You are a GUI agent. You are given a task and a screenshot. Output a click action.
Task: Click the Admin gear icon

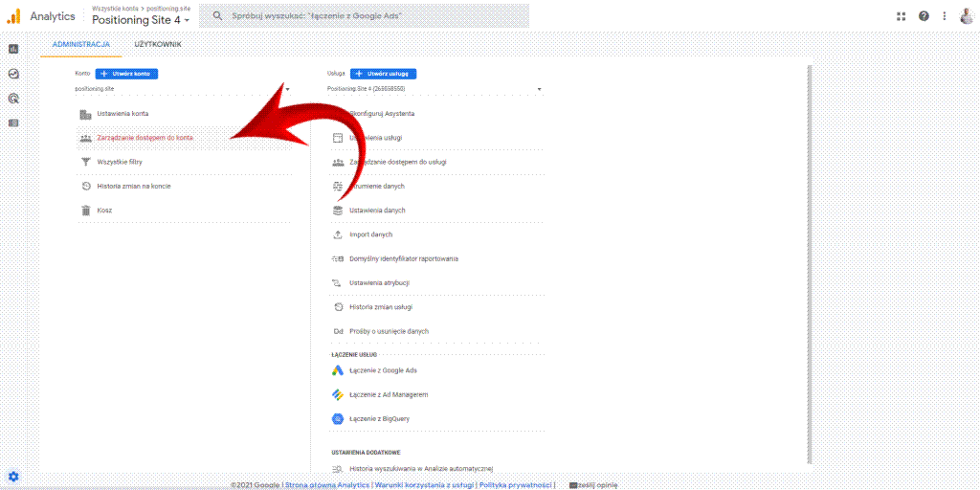13,477
